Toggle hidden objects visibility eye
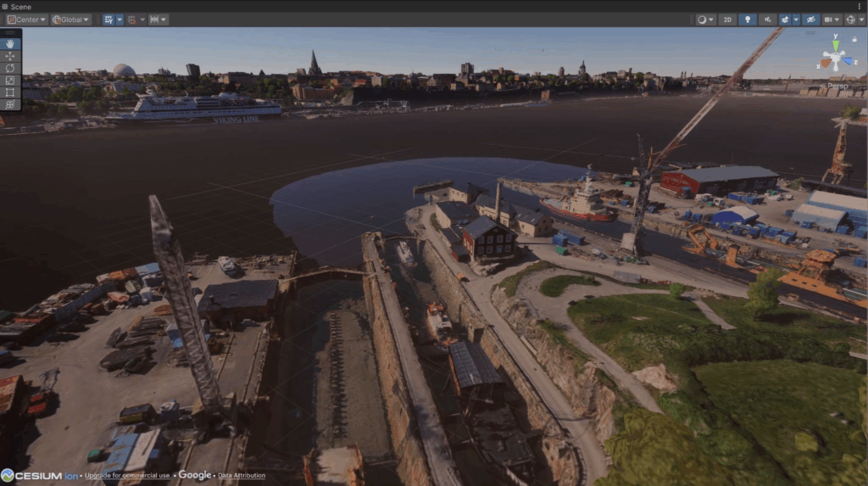 pyautogui.click(x=811, y=20)
